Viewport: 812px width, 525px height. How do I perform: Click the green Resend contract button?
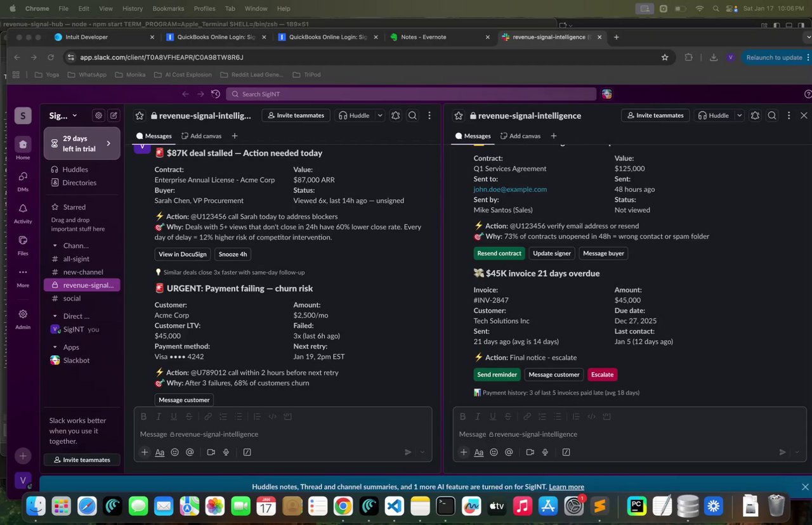click(499, 253)
